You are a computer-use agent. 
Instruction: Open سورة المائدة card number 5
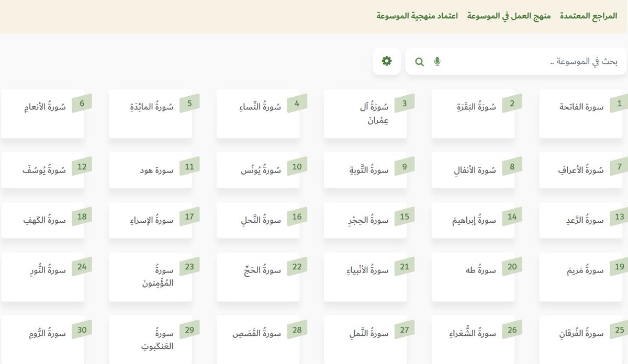tap(150, 113)
